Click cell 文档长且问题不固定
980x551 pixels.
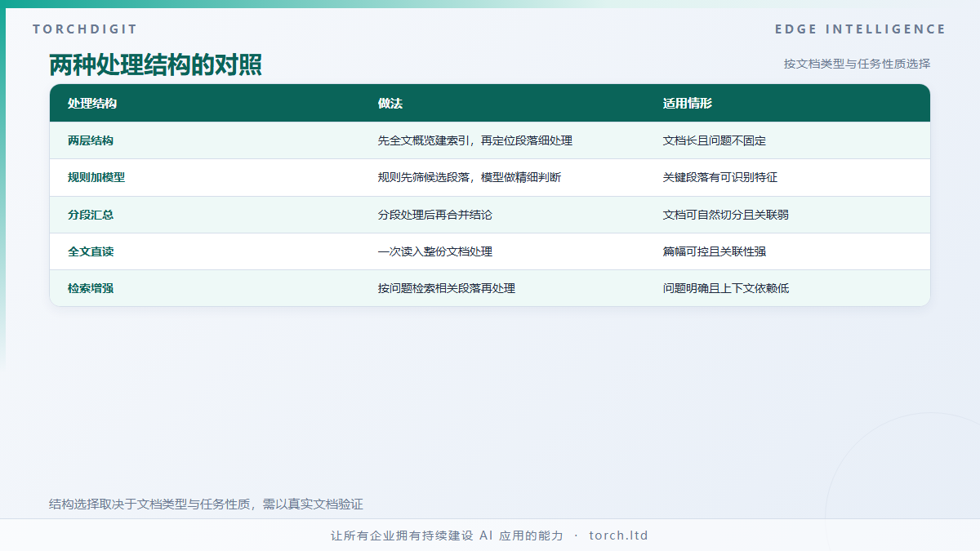[x=714, y=140]
